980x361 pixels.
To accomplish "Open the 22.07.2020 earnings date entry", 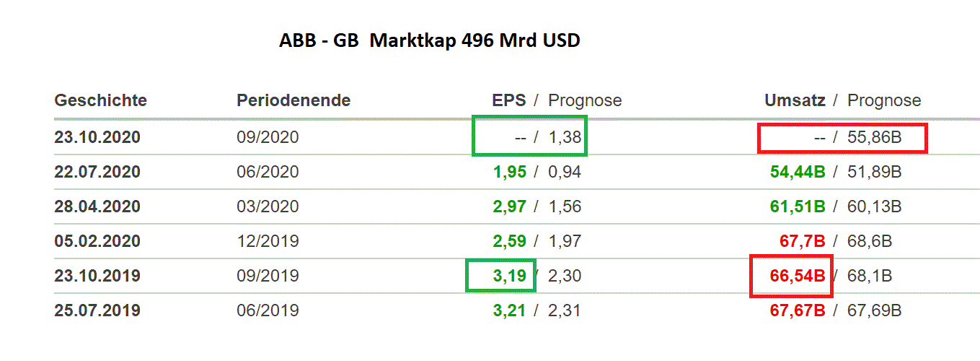I will (x=97, y=172).
